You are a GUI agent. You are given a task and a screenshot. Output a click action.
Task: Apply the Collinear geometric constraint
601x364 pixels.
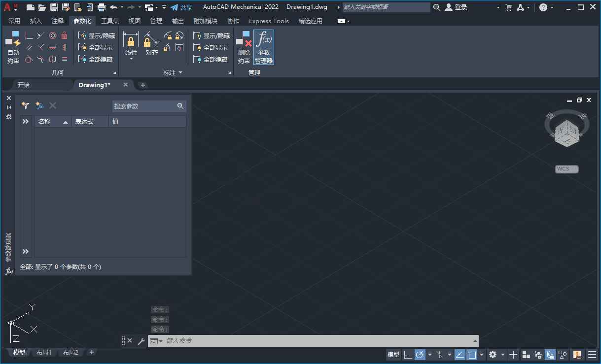coord(41,35)
